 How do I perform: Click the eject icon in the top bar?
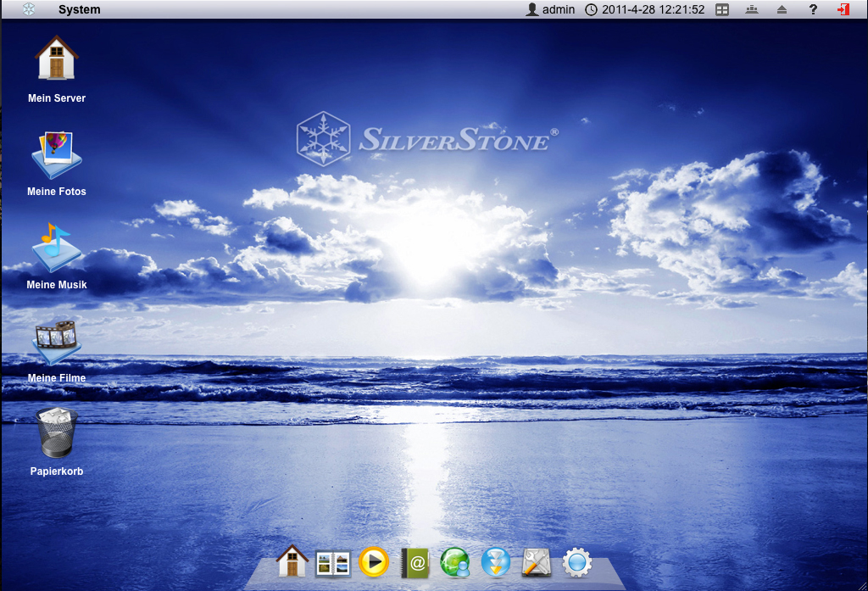tap(782, 9)
